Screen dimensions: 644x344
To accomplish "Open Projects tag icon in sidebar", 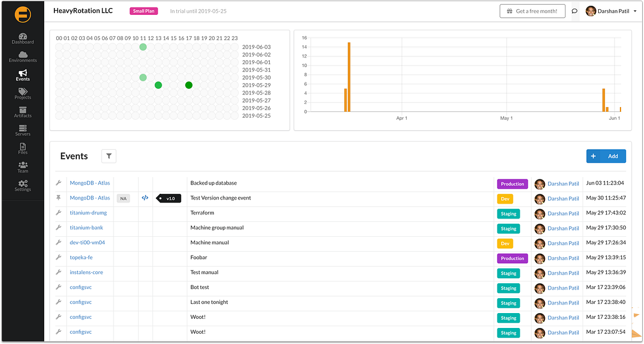I will [23, 91].
